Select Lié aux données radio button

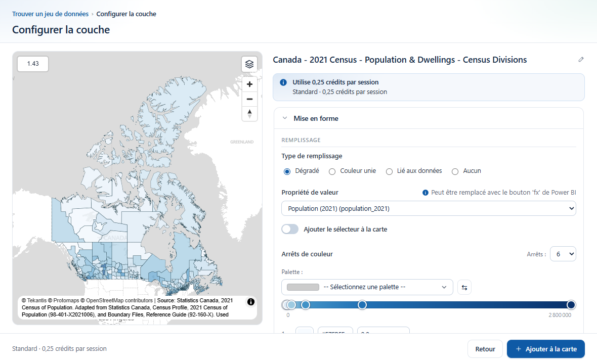(389, 171)
